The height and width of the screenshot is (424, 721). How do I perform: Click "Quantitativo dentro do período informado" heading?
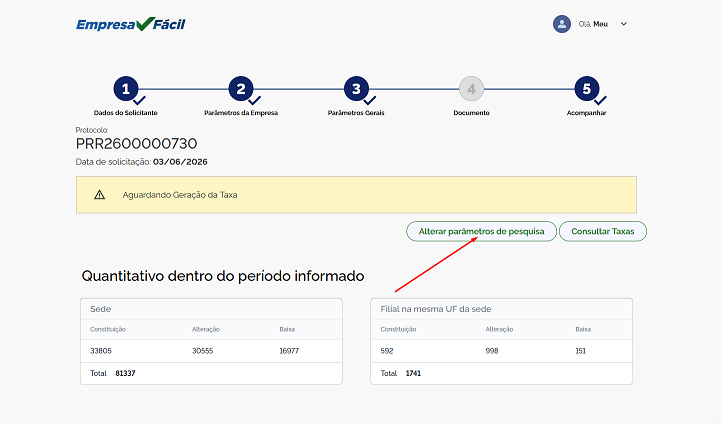pos(223,276)
